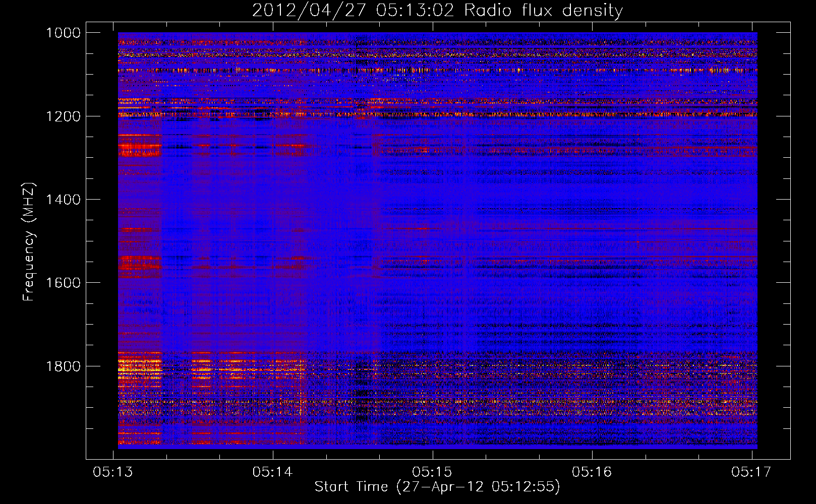Screen dimensions: 816x504
Task: Click the 05:14 time tick label
Action: 273,472
